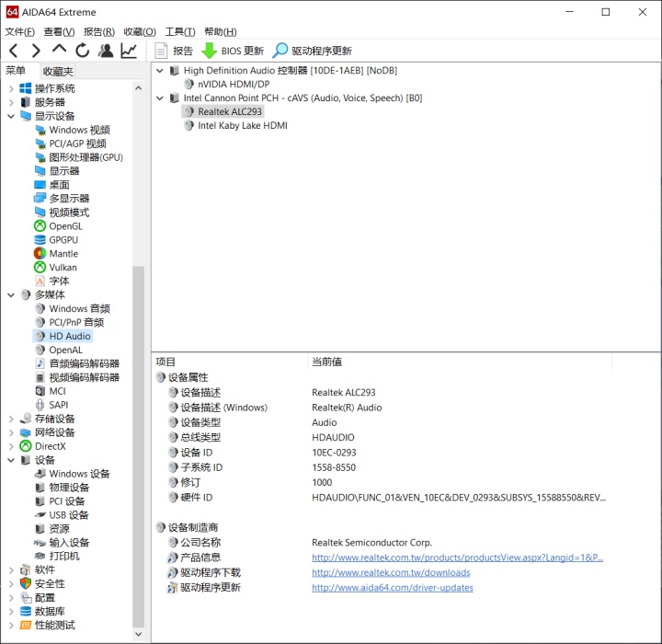Image resolution: width=662 pixels, height=644 pixels.
Task: Select the 字体 font icon
Action: (x=40, y=281)
